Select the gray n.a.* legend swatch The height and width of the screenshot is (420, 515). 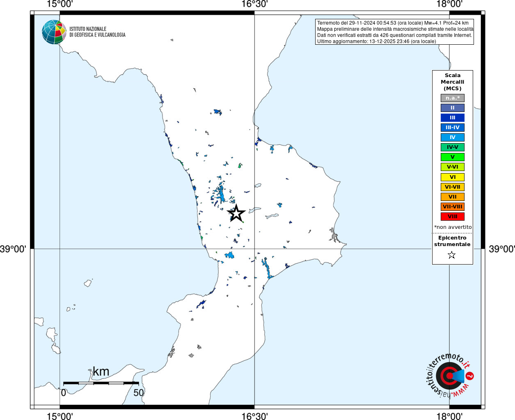(452, 98)
